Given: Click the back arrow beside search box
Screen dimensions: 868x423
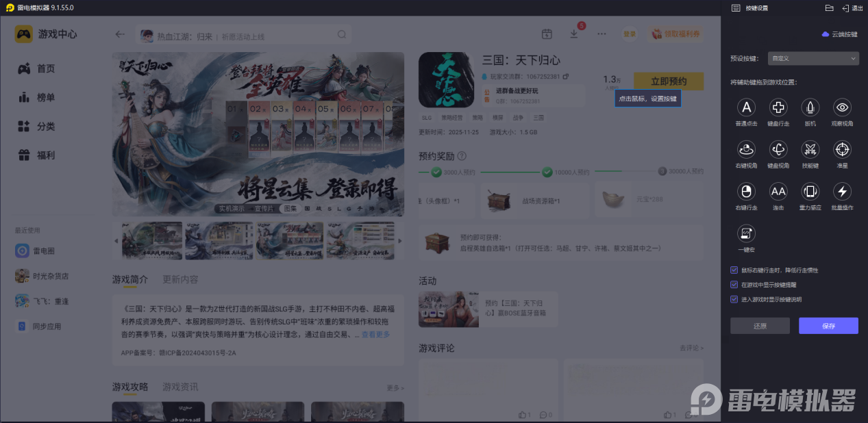Looking at the screenshot, I should (x=121, y=34).
